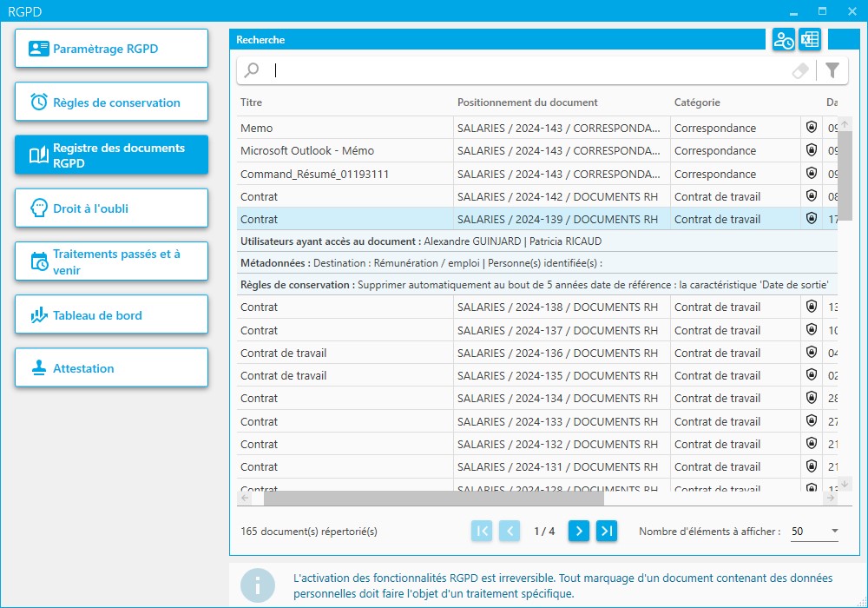Select the Contrat de travail row for 2024-135
This screenshot has height=608, width=868.
(537, 375)
